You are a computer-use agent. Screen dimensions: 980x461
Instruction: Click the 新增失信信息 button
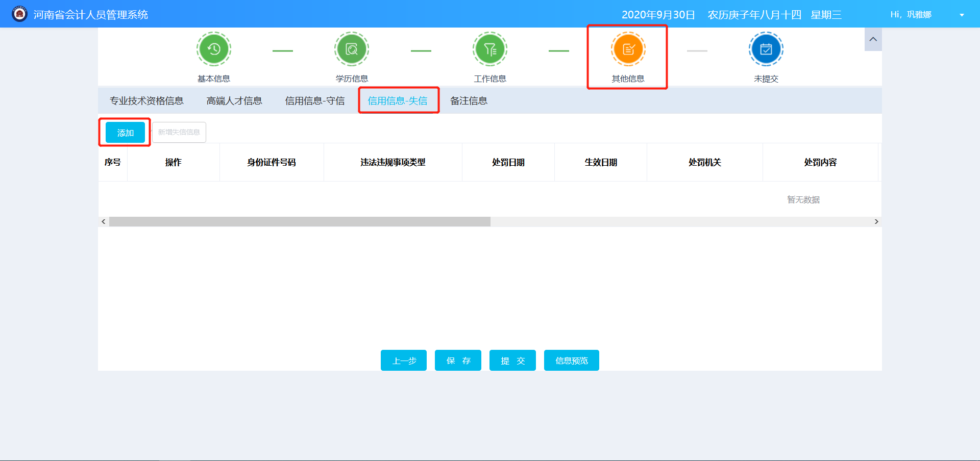(179, 132)
